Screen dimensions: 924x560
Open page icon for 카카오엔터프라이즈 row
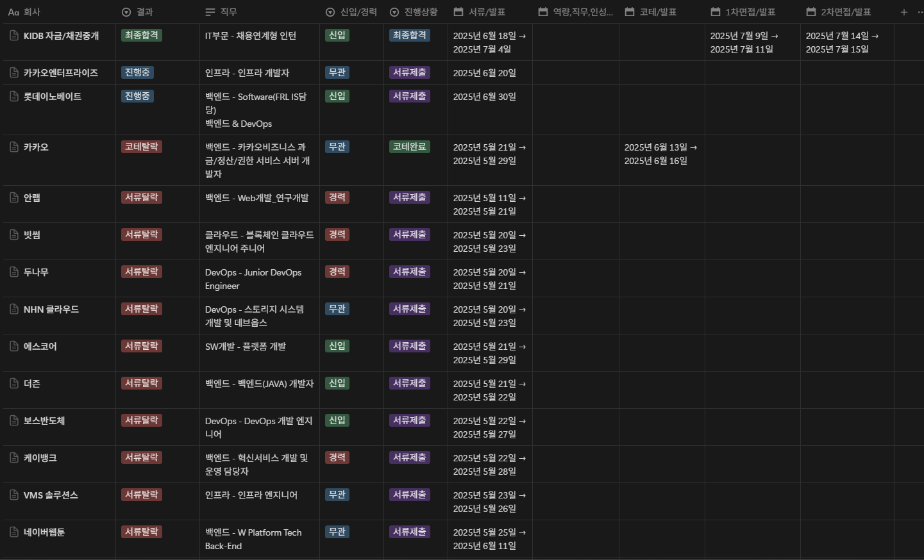coord(14,73)
